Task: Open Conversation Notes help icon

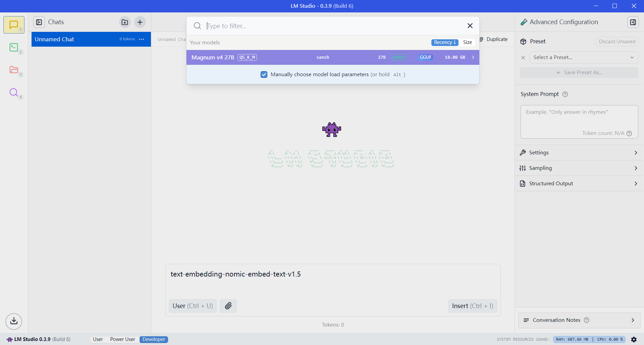Action: [587, 320]
